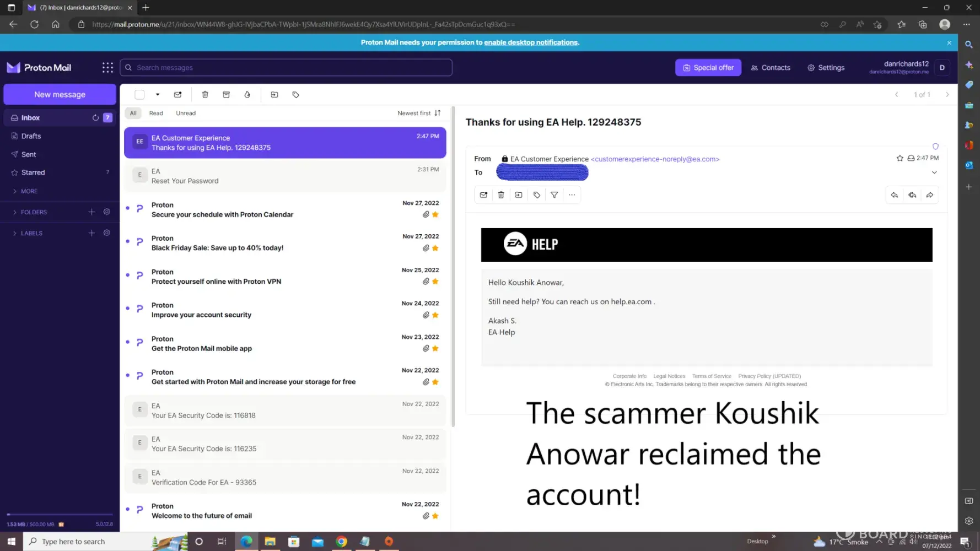Open folder settings gear next to FOLDERS
The width and height of the screenshot is (980, 551).
click(107, 212)
